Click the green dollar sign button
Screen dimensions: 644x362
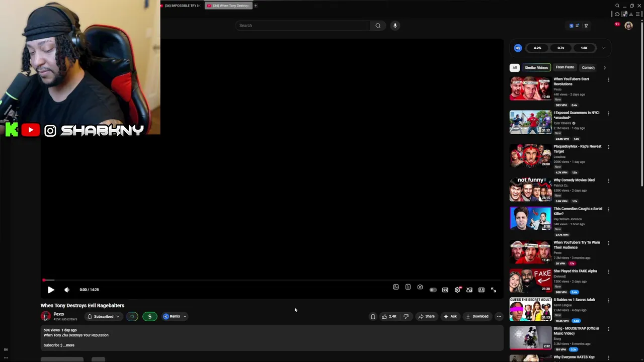(149, 316)
